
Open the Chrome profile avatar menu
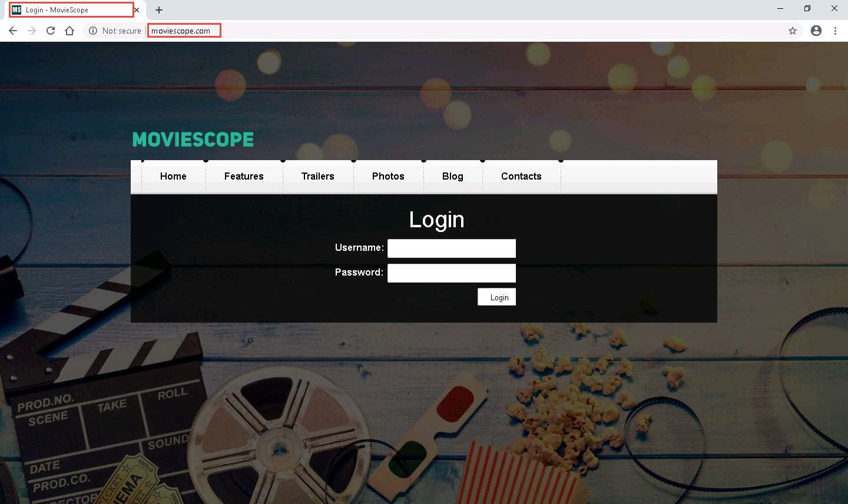click(816, 31)
